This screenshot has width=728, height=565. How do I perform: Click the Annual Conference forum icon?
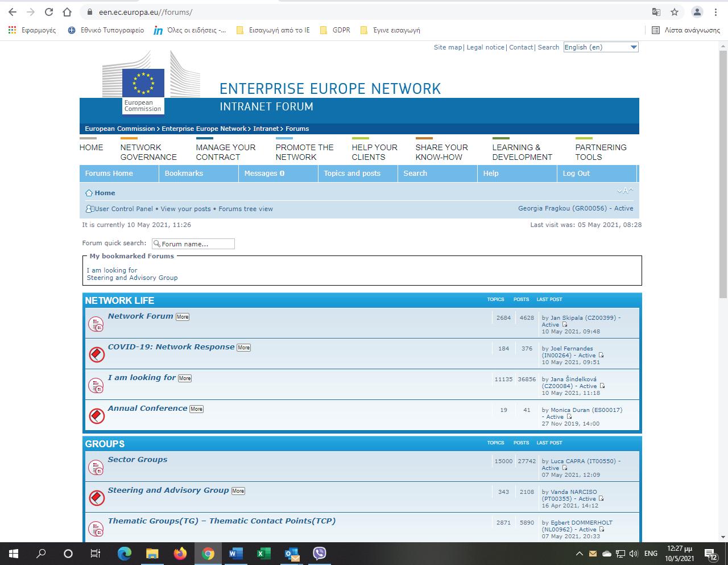96,416
